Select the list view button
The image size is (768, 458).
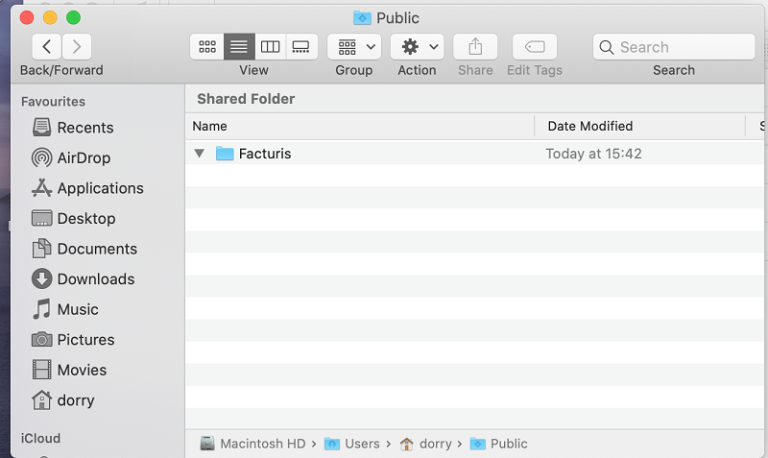tap(240, 47)
